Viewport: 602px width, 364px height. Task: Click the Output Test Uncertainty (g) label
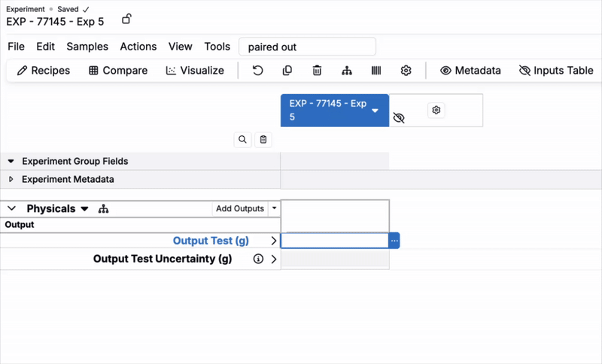pyautogui.click(x=163, y=259)
